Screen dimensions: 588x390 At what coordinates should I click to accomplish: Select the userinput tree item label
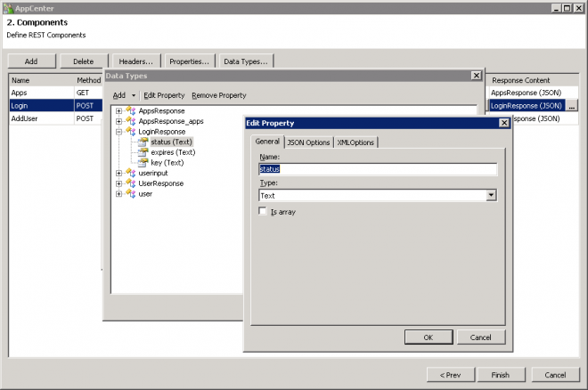click(153, 173)
